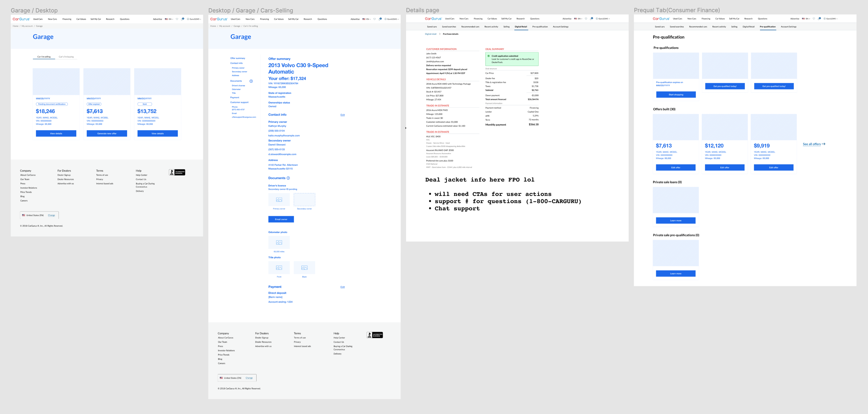Click heart icon in Details page header
The width and height of the screenshot is (868, 414).
(586, 19)
